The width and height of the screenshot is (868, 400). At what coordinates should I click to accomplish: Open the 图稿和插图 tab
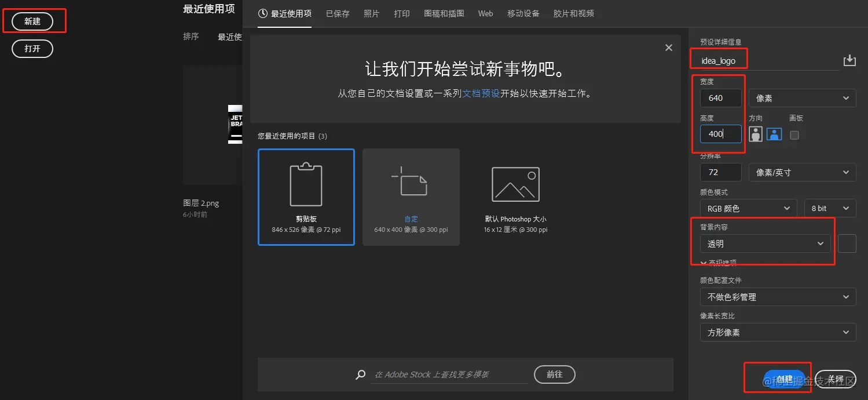pos(444,13)
